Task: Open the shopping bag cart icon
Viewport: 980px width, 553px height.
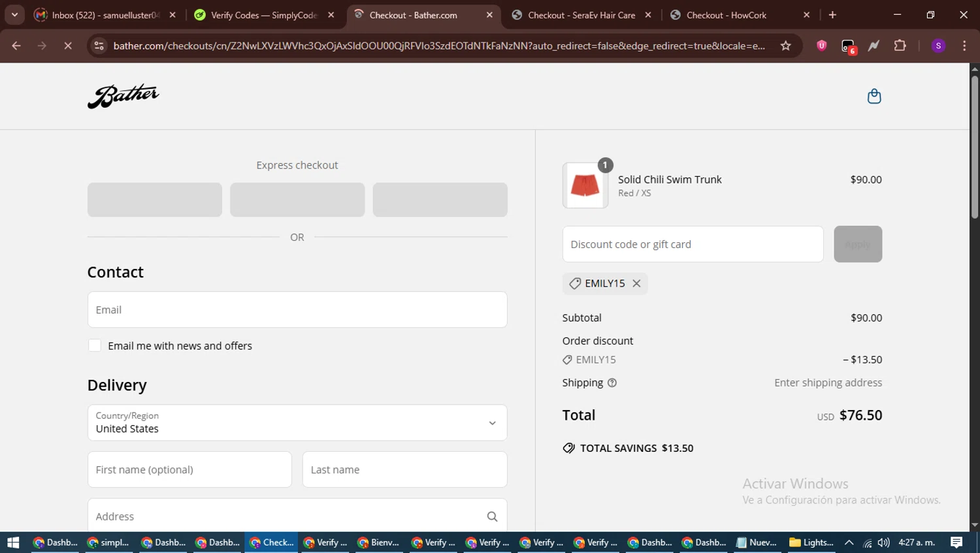Action: point(874,97)
